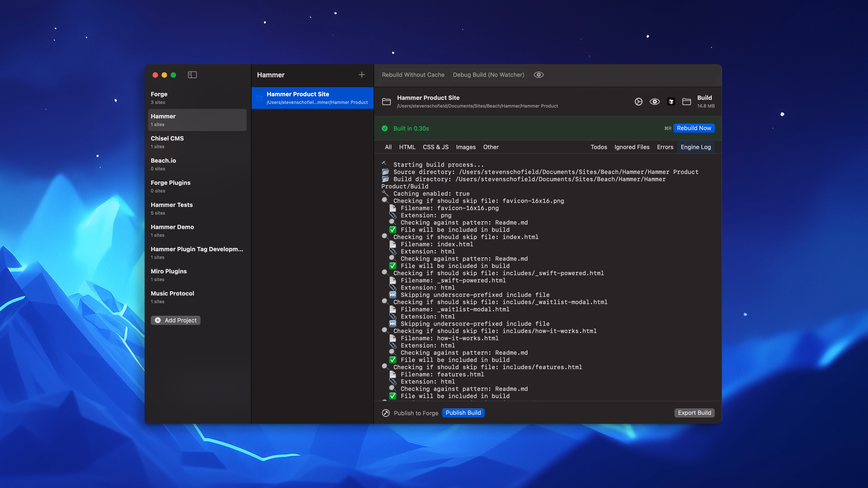868x488 pixels.
Task: Click the Publish to Forge icon
Action: tap(386, 413)
